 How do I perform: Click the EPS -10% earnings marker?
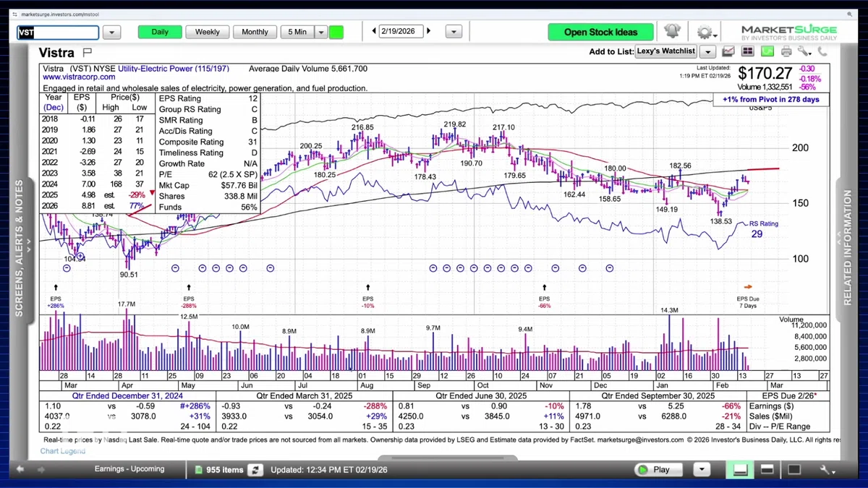[368, 297]
